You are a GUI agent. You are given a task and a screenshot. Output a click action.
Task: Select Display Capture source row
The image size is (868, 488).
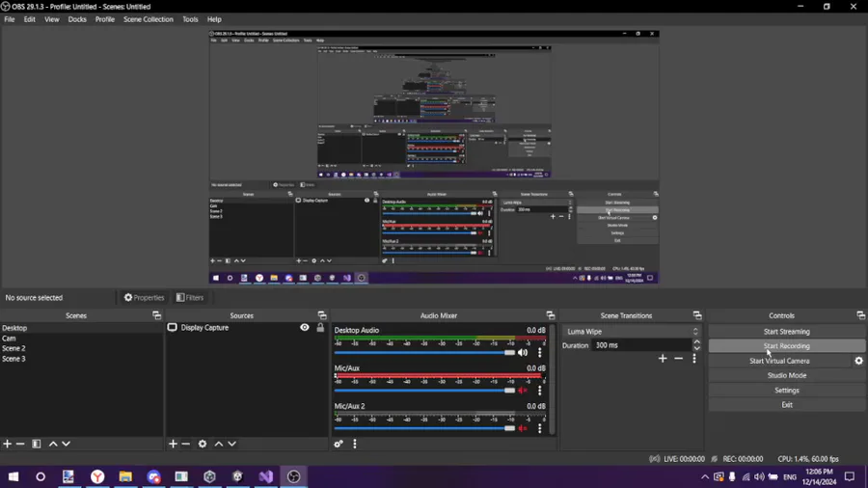(x=246, y=328)
